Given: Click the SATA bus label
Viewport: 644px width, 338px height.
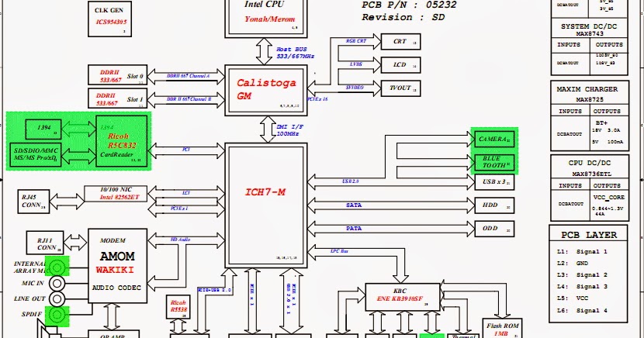Looking at the screenshot, I should point(354,205).
